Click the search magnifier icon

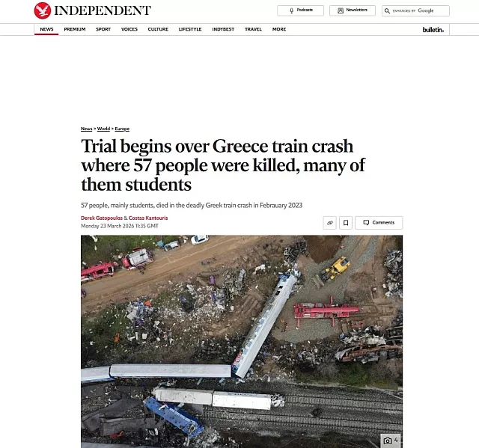(387, 11)
